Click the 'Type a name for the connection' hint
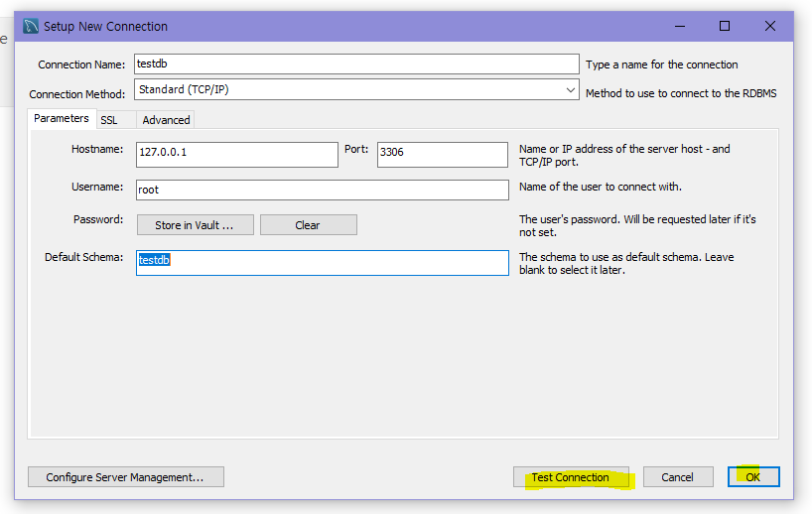Screen dimensions: 812x514 pyautogui.click(x=662, y=64)
